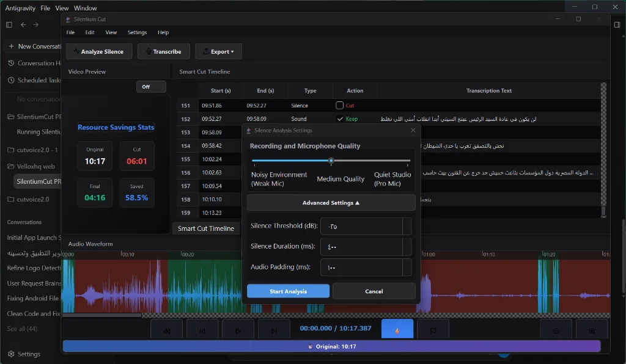Click the waveform horizontal scrollbar
The height and width of the screenshot is (364, 626).
click(x=102, y=315)
